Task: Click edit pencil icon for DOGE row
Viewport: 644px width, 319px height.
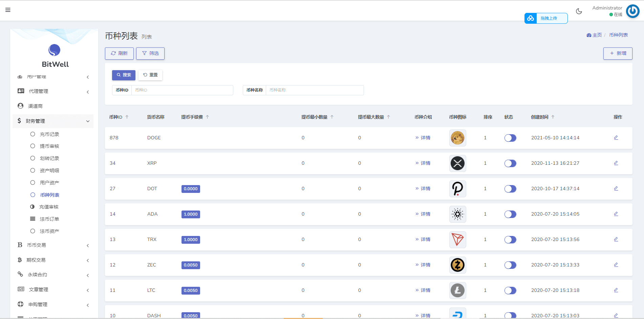Action: pos(616,138)
